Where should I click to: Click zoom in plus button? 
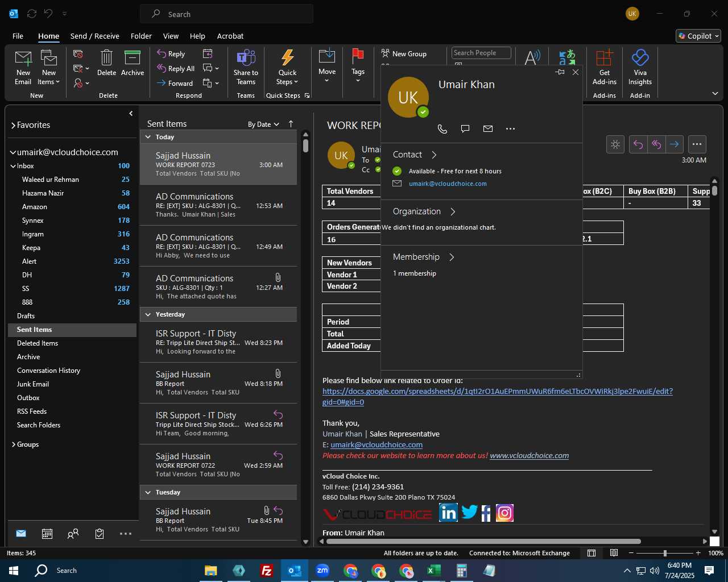pos(698,553)
